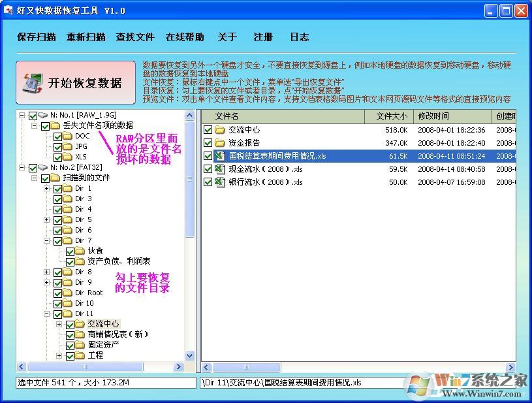Open the 日志 menu

(x=299, y=37)
